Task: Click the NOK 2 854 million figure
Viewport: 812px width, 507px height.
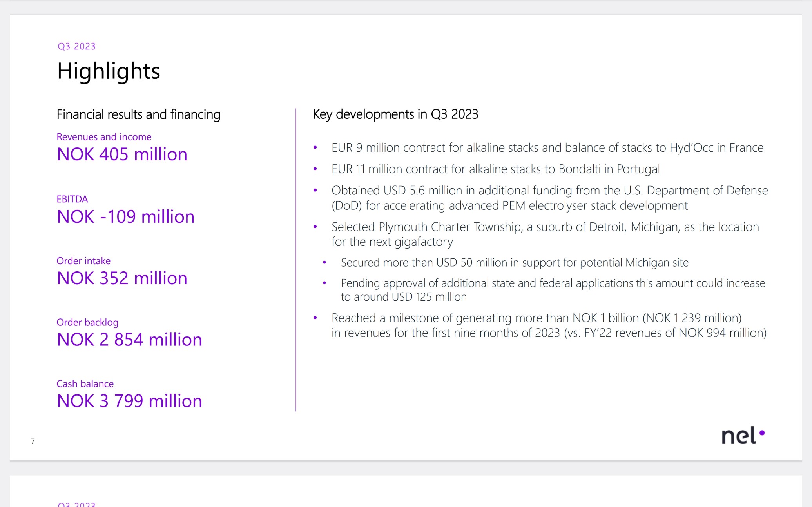Action: 129,340
